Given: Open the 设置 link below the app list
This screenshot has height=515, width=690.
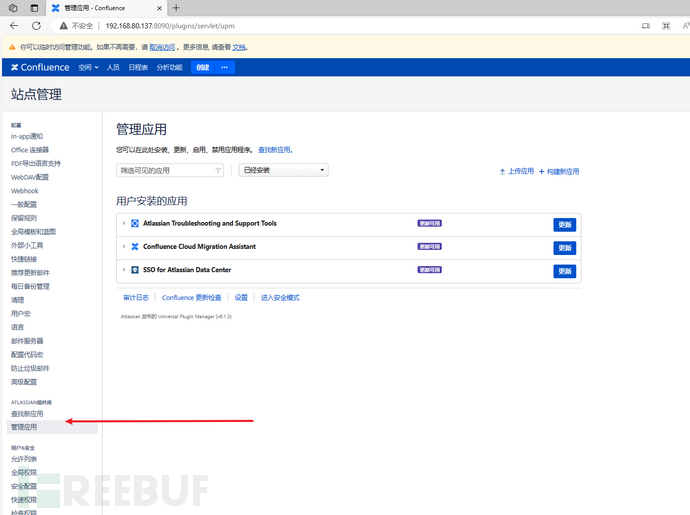Looking at the screenshot, I should pos(241,298).
